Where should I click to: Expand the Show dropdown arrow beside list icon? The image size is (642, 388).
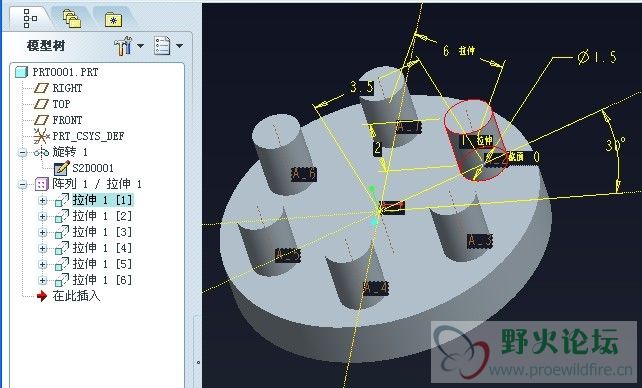coord(179,46)
